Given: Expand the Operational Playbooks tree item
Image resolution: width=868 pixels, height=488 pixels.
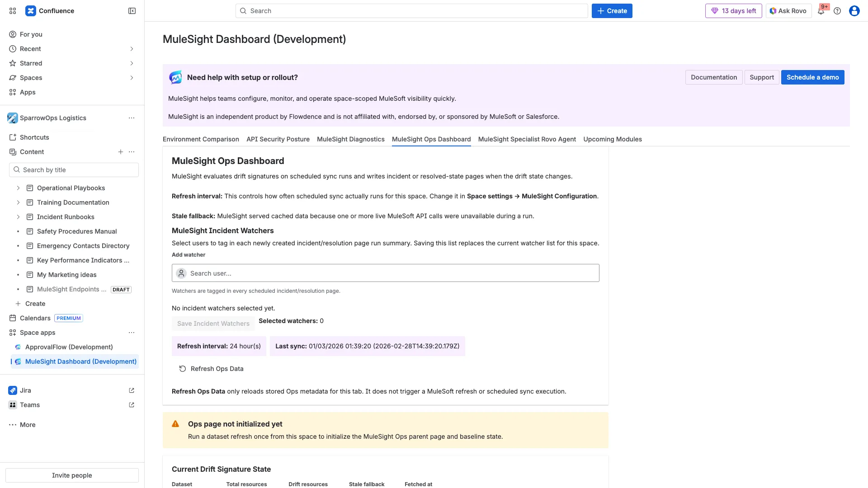Looking at the screenshot, I should tap(18, 188).
